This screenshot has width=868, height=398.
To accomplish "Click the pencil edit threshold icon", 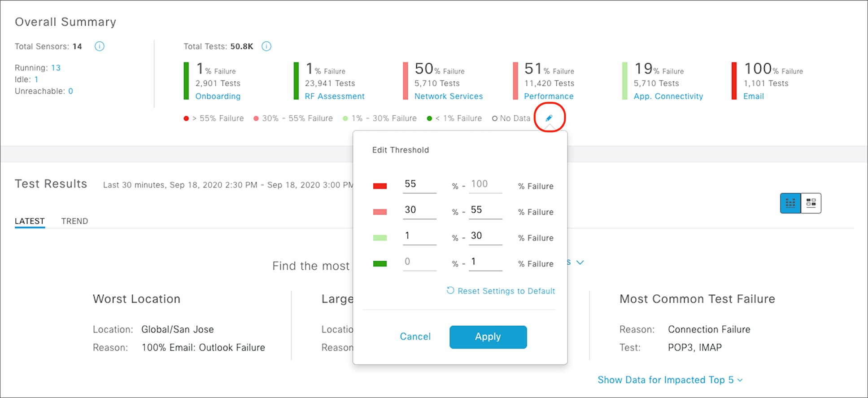I will click(x=549, y=118).
